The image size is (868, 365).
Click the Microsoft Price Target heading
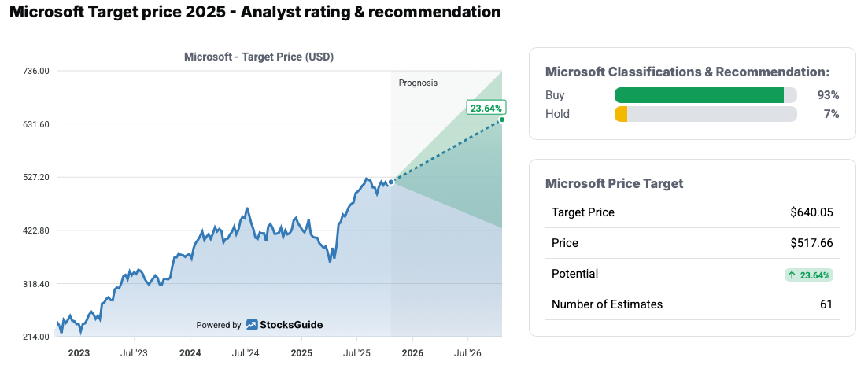click(x=614, y=183)
